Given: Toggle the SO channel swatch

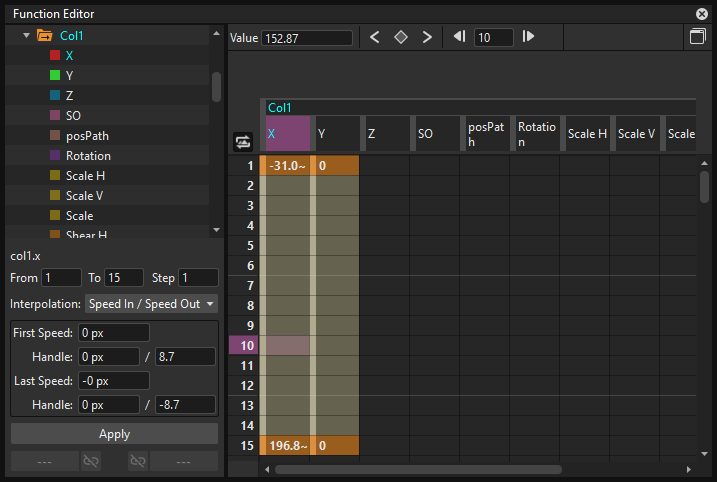Looking at the screenshot, I should [x=55, y=115].
